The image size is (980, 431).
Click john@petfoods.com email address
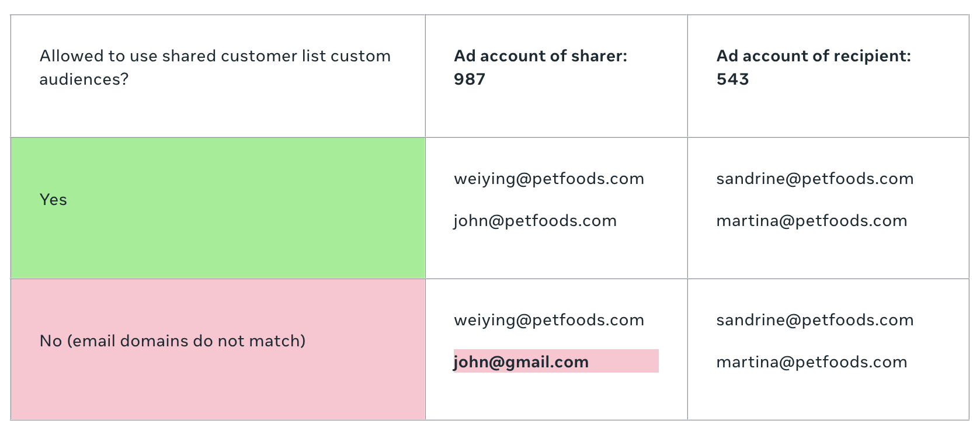pos(535,221)
